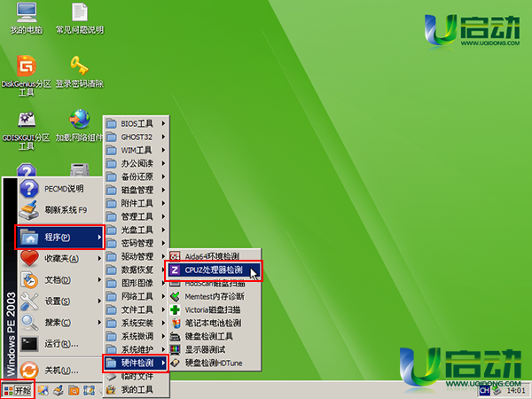The height and width of the screenshot is (399, 532).
Task: Open the 附件工具 program folder
Action: [x=136, y=203]
